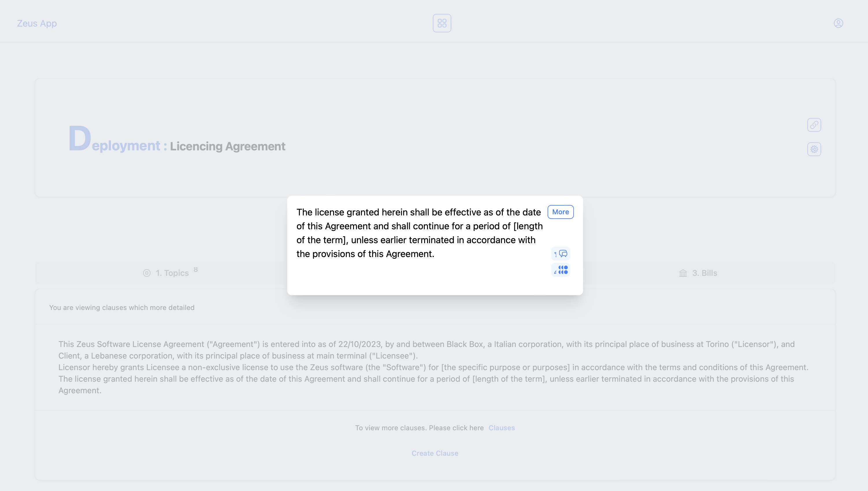Open user profile icon top right
Viewport: 868px width, 491px height.
pos(839,23)
